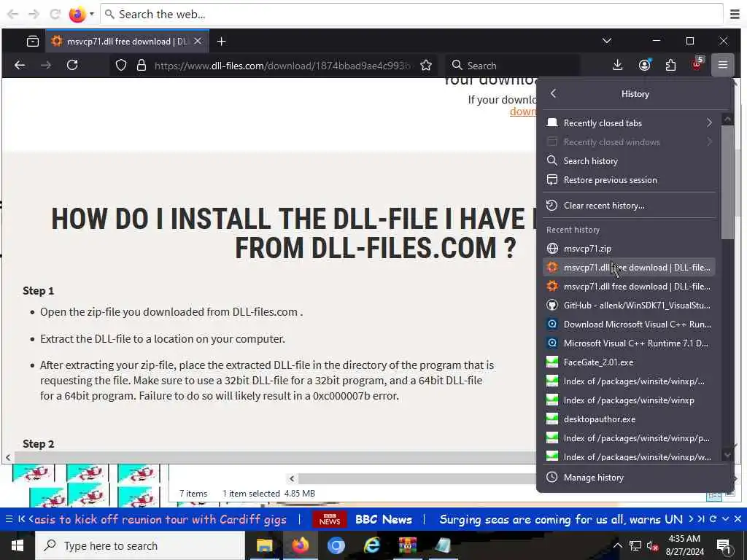Open Index of /packages/winsite/winxp entry

(x=629, y=400)
